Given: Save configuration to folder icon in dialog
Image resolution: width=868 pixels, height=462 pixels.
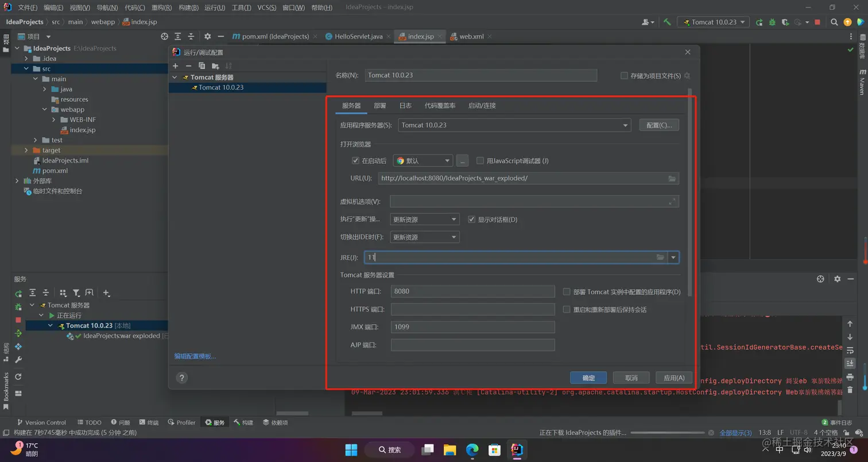Looking at the screenshot, I should pos(215,66).
